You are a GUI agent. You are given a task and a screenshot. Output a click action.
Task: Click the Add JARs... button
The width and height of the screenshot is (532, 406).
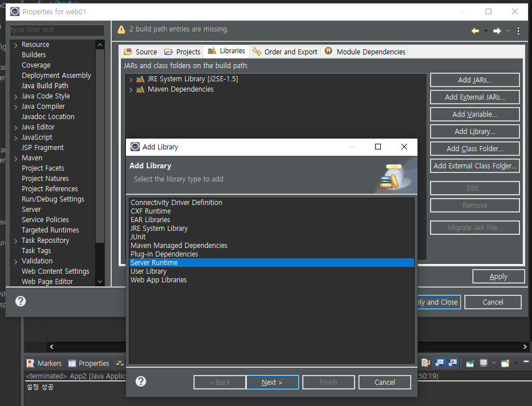pos(475,80)
